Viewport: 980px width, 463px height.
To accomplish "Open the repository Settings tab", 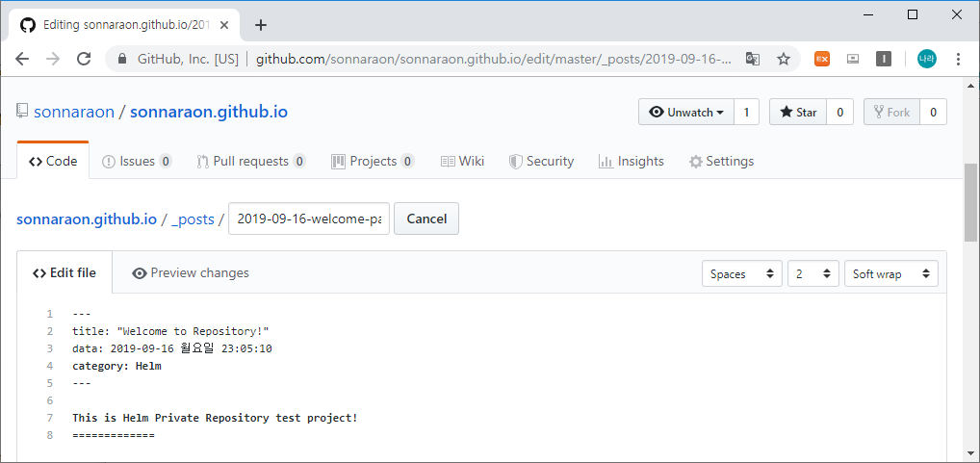I will (721, 161).
